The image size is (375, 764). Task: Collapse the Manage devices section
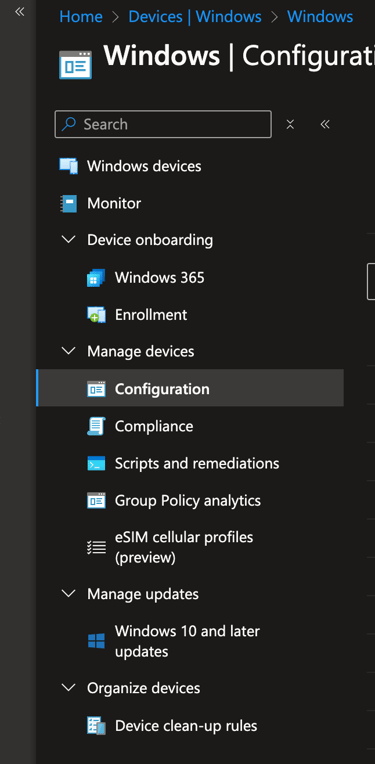[69, 351]
